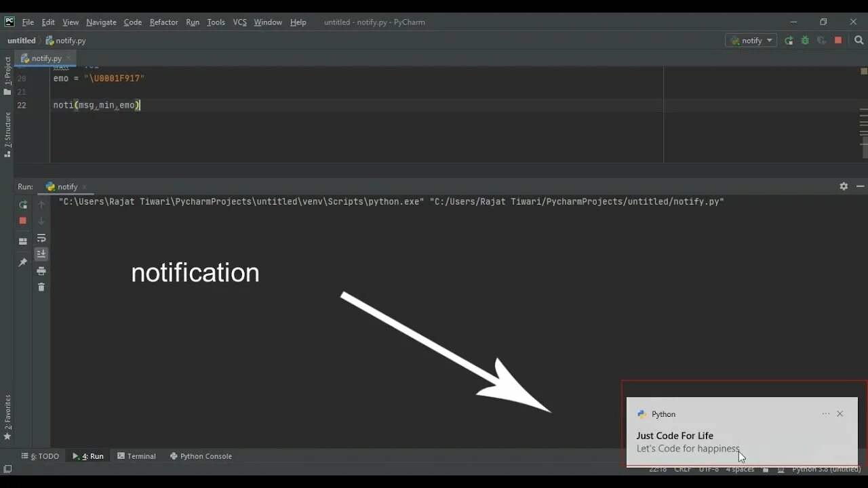Open the Python Console tool window
Viewport: 868px width, 488px height.
pos(201,456)
